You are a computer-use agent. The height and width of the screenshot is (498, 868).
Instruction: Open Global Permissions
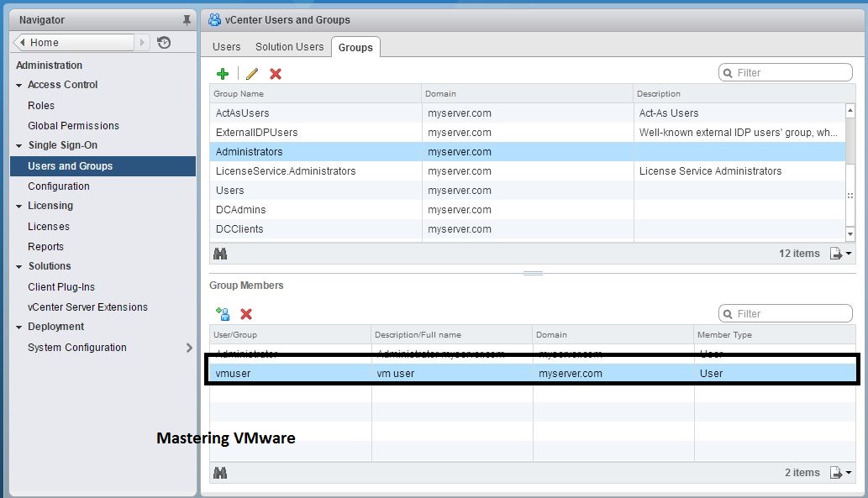pos(74,126)
